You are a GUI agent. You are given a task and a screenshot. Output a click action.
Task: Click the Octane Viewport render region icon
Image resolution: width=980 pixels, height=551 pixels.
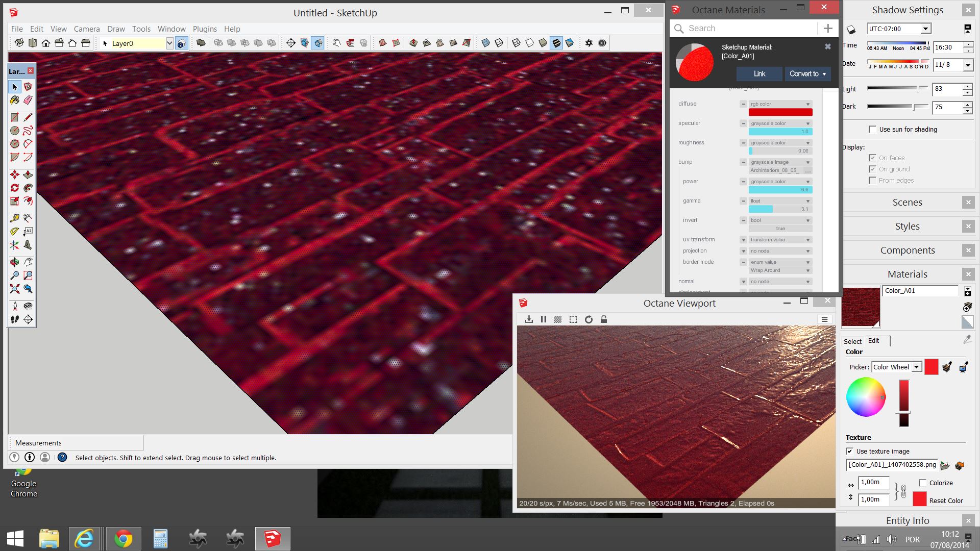573,319
